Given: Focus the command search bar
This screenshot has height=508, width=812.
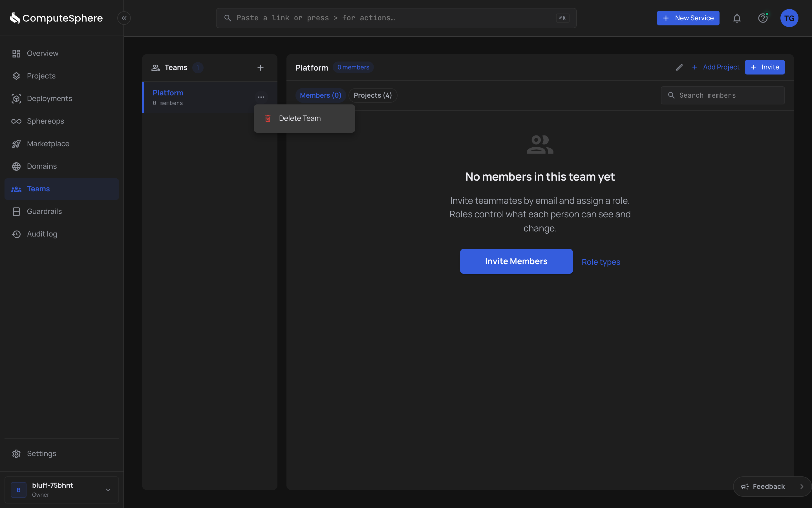Looking at the screenshot, I should 396,18.
